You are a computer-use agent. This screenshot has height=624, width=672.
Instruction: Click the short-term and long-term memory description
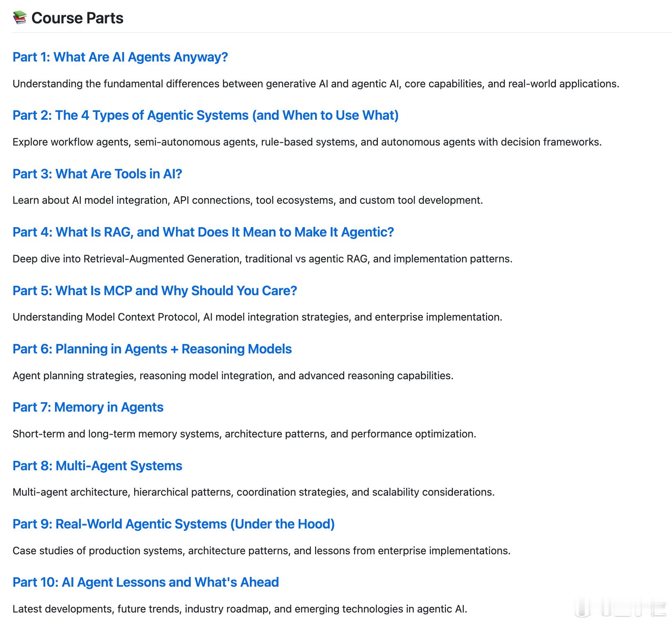245,434
